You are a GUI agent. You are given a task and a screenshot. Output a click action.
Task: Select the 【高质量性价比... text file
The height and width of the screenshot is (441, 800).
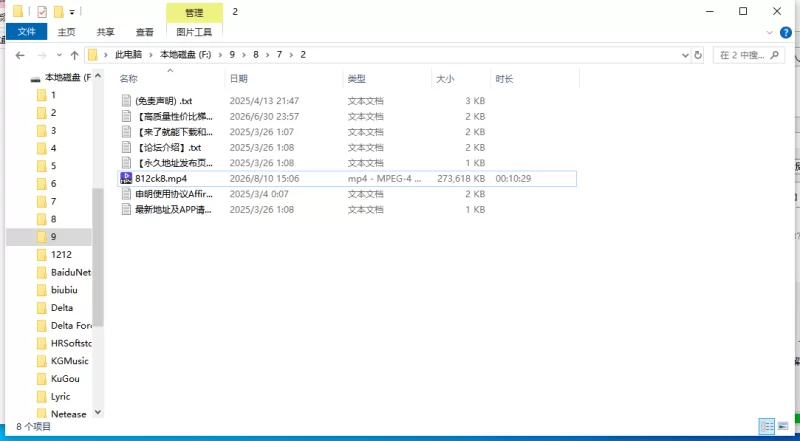(173, 116)
